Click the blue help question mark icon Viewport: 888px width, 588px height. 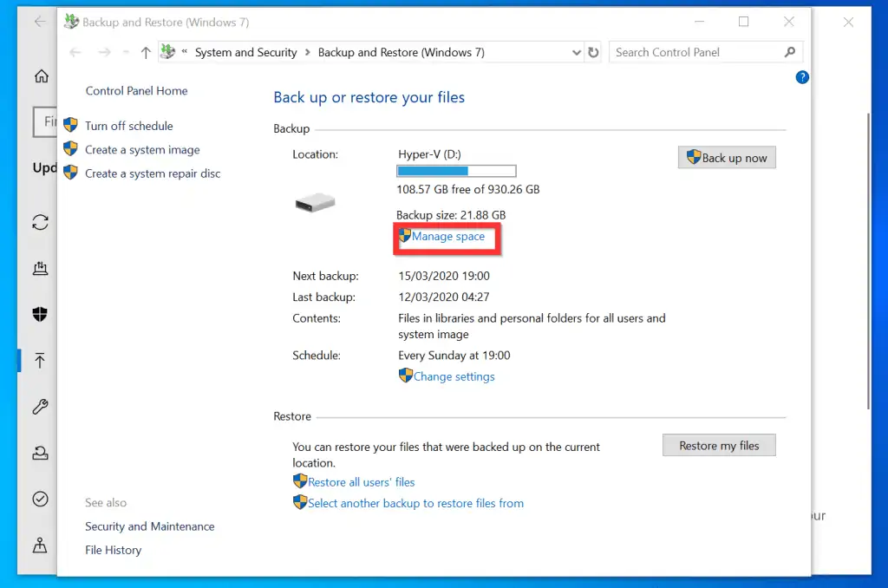(802, 77)
